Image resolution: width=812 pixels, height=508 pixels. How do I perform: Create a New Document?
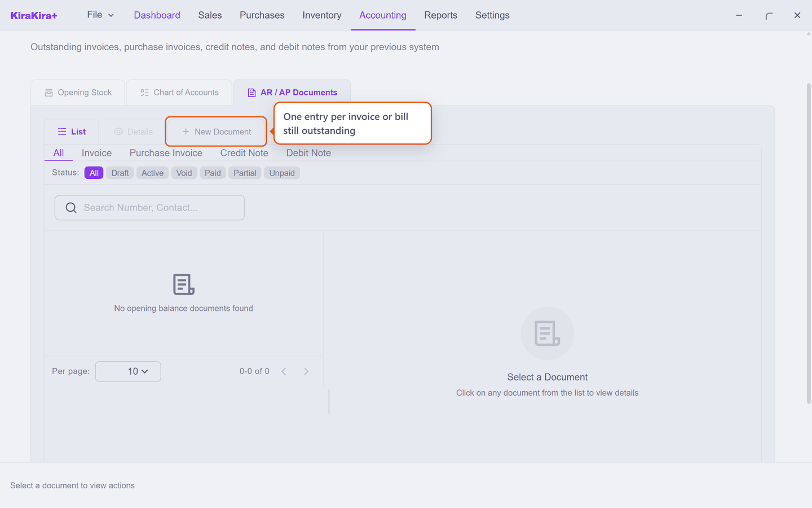tap(217, 132)
